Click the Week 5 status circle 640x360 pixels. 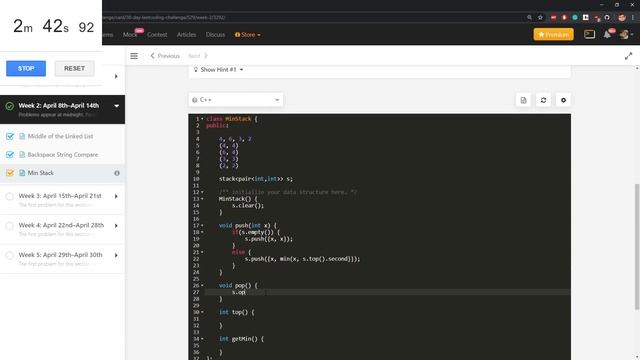pos(9,256)
